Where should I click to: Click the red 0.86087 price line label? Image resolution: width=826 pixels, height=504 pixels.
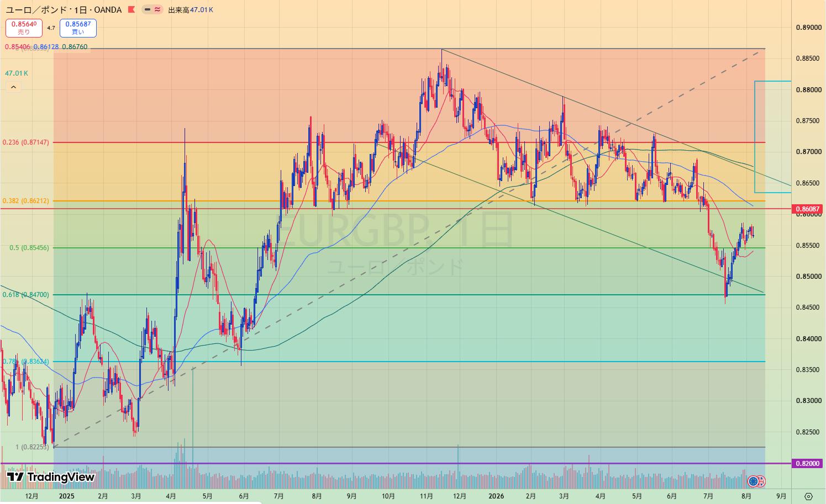click(807, 209)
